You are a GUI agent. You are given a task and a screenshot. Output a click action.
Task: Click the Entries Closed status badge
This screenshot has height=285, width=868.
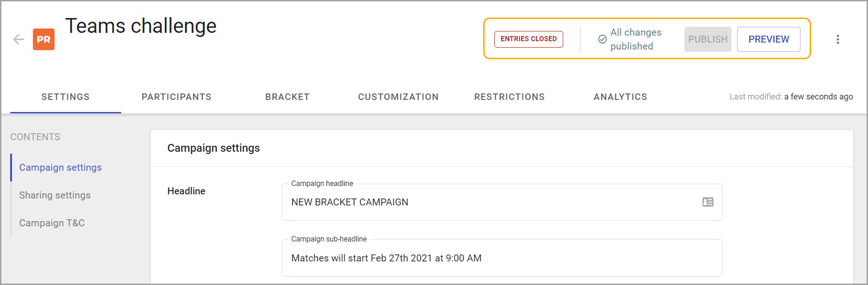pyautogui.click(x=529, y=39)
